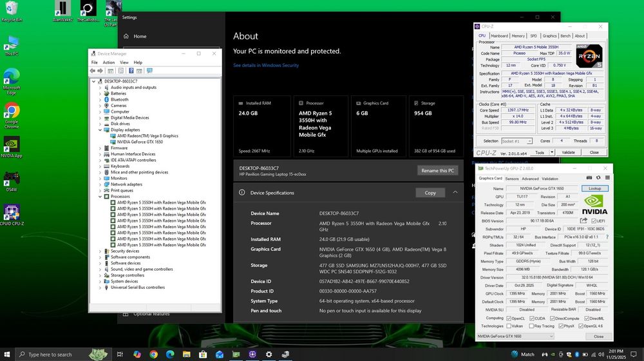Open Microsoft Store from the taskbar
This screenshot has height=361, width=644.
pos(203,354)
